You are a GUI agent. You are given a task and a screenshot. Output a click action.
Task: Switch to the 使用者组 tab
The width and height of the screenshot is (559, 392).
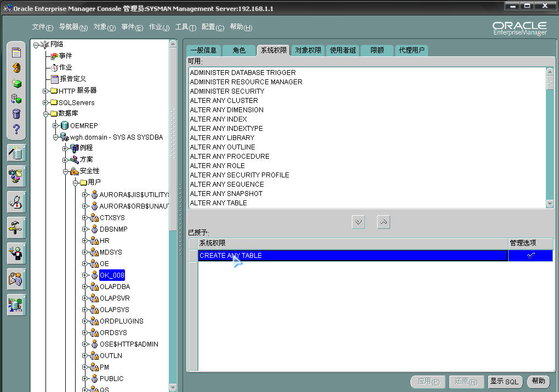[343, 50]
